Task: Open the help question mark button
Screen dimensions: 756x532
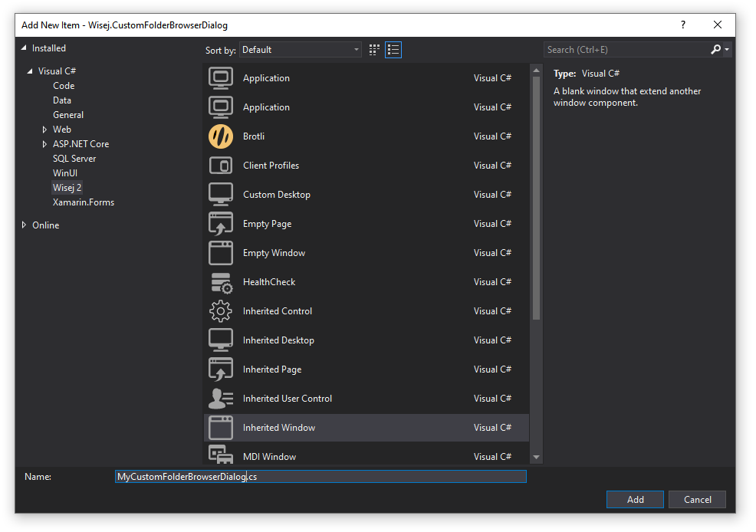Action: [683, 25]
